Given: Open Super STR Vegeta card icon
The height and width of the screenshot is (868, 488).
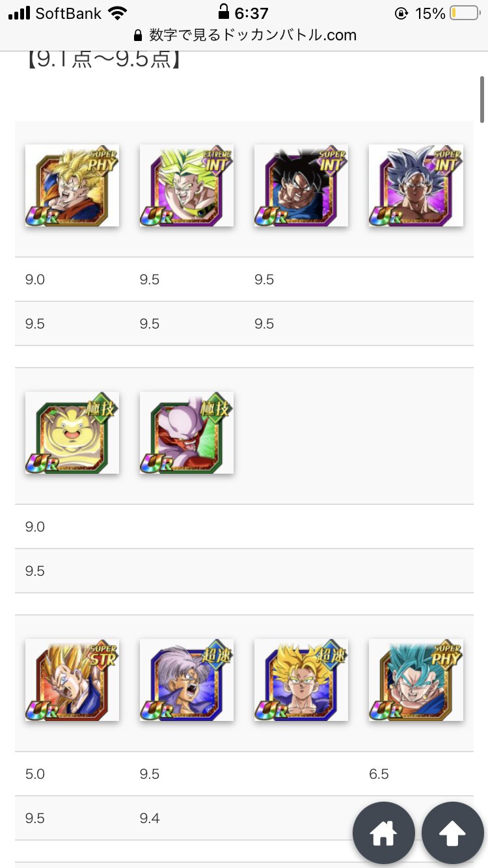Looking at the screenshot, I should click(x=72, y=680).
